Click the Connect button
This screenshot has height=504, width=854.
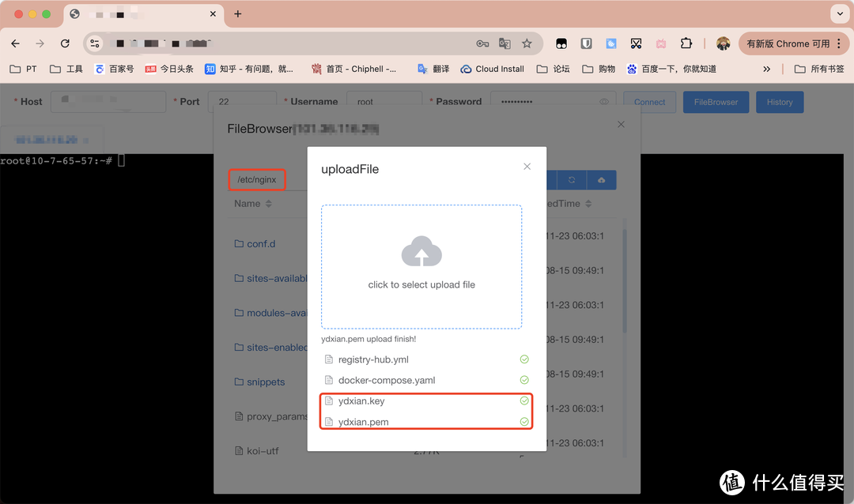tap(649, 102)
